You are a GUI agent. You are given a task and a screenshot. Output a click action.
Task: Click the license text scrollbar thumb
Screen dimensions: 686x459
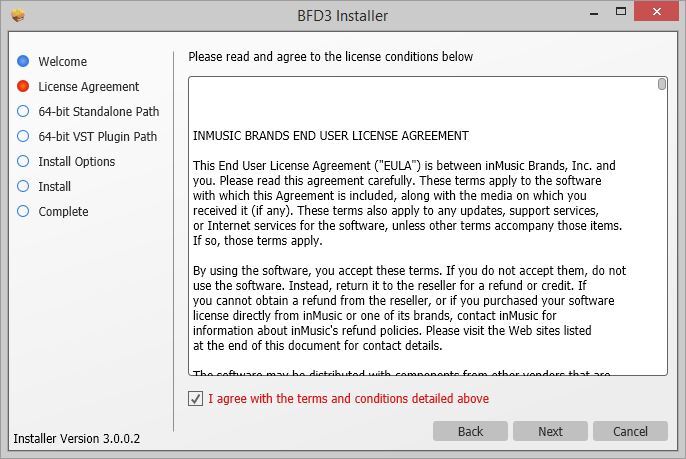coord(662,84)
